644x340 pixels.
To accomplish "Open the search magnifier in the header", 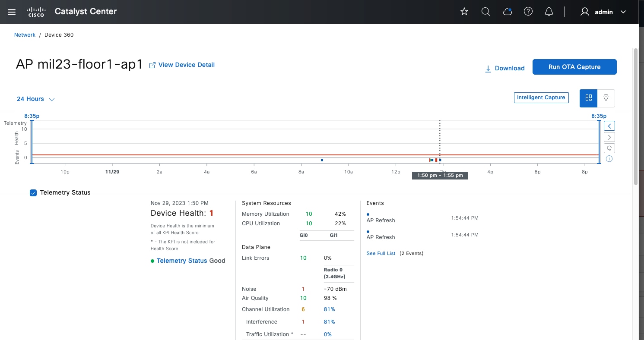I will pos(486,12).
